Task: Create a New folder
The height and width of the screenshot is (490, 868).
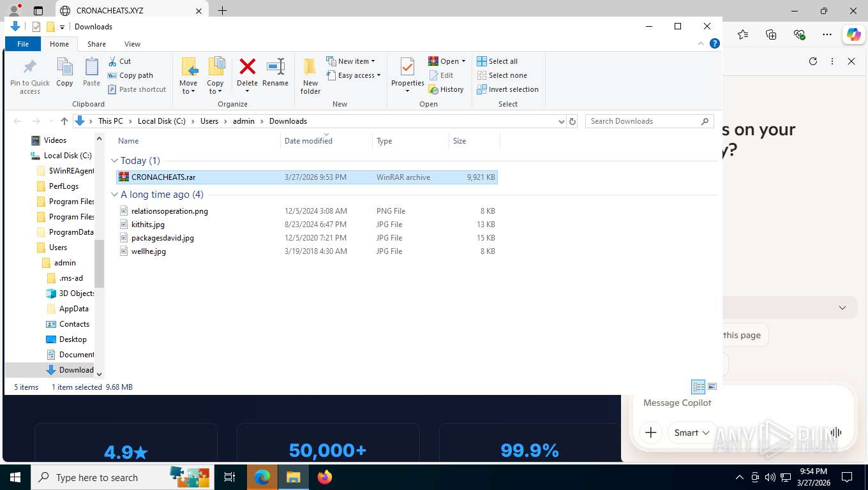Action: click(310, 76)
